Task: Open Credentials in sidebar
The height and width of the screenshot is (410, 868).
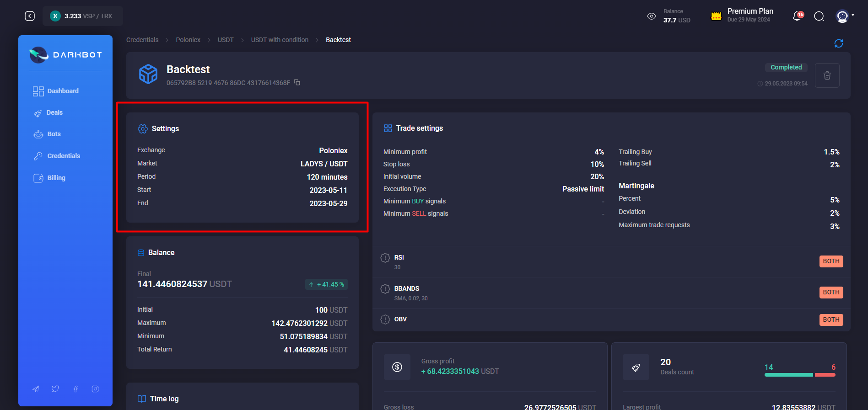Action: coord(57,156)
